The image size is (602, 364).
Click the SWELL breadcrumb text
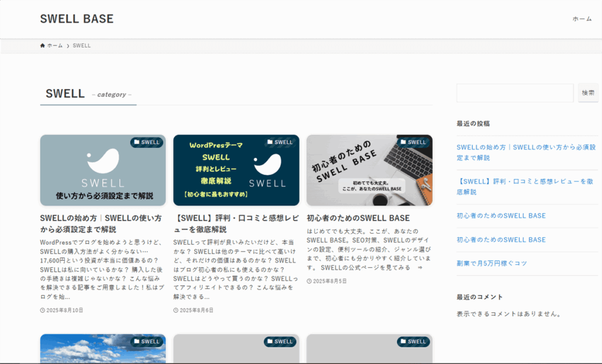pos(82,46)
